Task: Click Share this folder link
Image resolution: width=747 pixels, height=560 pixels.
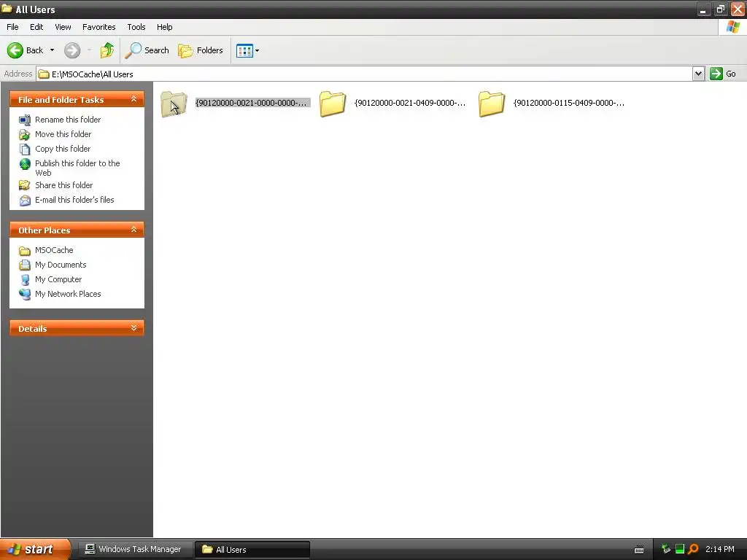Action: 64,185
